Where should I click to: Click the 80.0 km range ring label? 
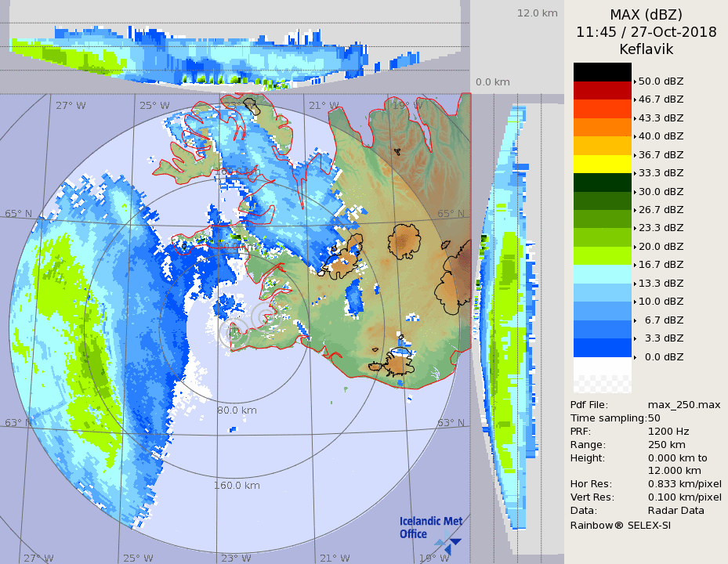point(237,410)
